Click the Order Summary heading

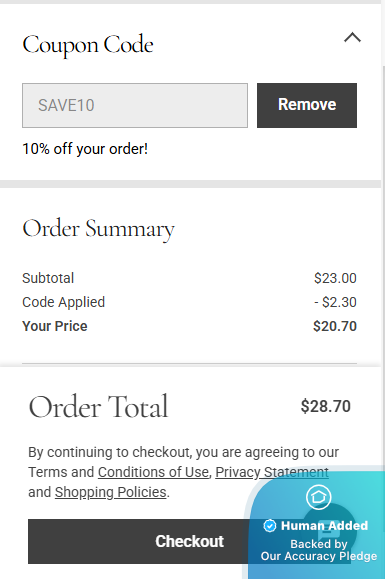coord(98,229)
